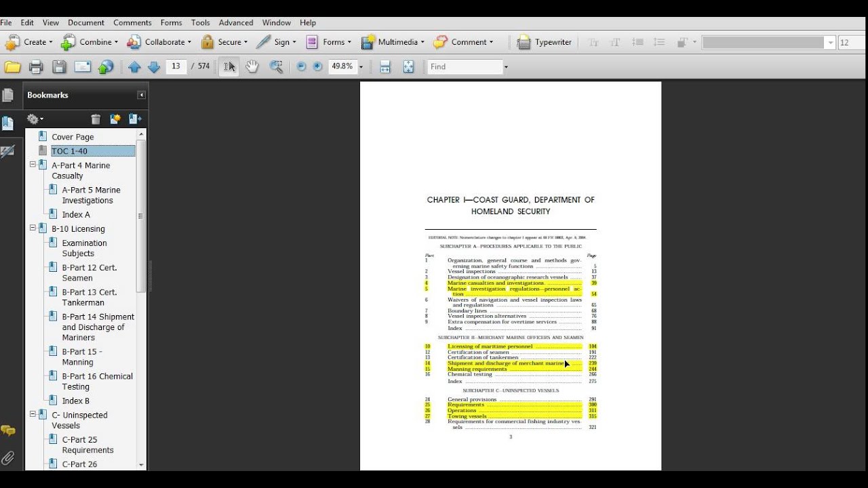Collapse the Bookmarks panel with arrow button
868x488 pixels.
[141, 96]
